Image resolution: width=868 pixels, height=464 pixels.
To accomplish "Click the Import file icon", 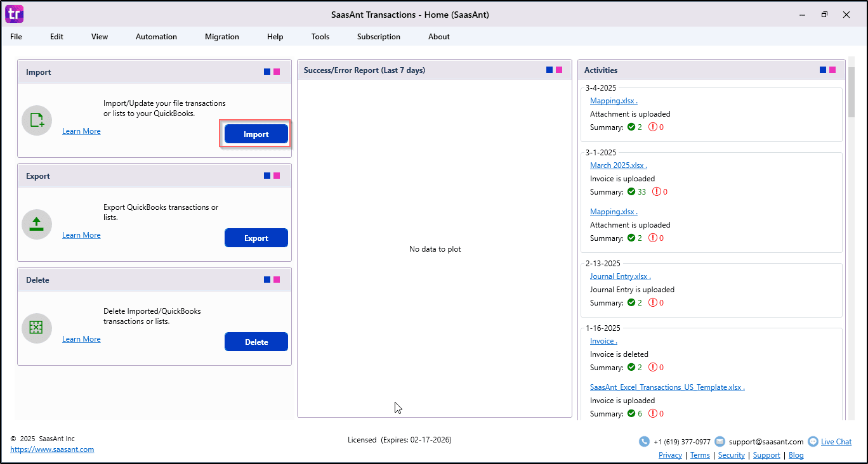I will 37,120.
